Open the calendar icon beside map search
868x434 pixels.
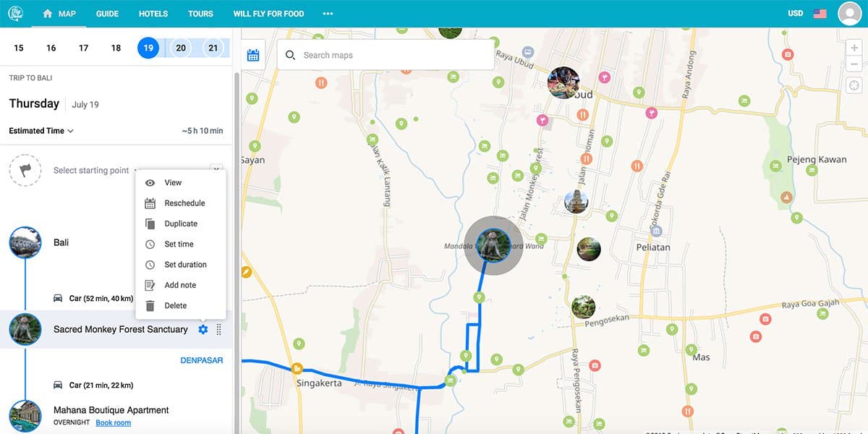[x=253, y=55]
